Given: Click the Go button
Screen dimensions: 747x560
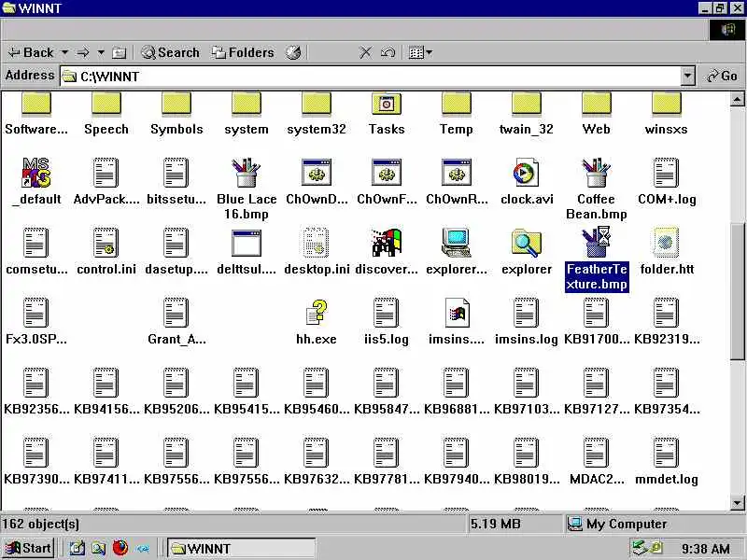Looking at the screenshot, I should (722, 77).
